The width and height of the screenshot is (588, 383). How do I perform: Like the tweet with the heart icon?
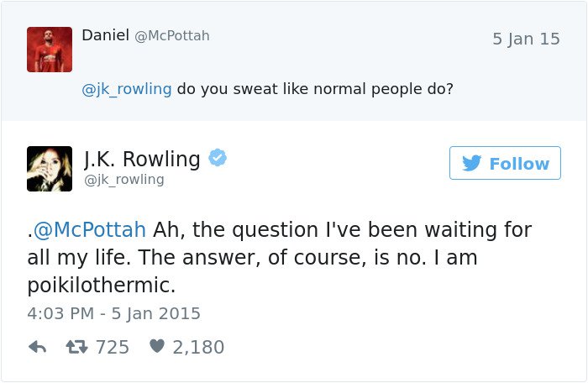pos(156,347)
